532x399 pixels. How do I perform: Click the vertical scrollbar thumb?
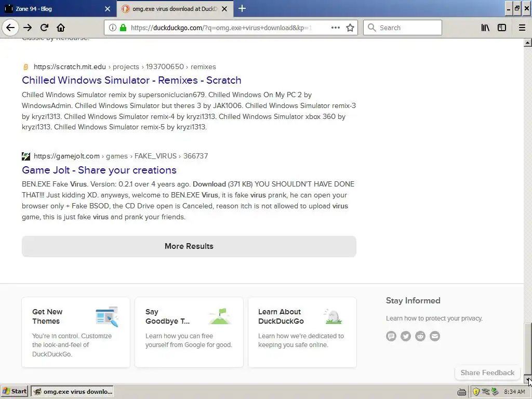[x=528, y=349]
